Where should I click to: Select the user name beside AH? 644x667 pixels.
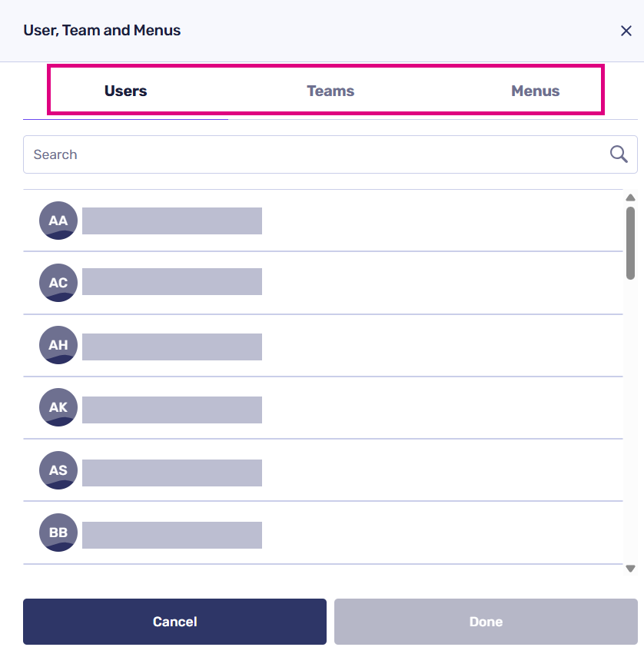point(172,347)
